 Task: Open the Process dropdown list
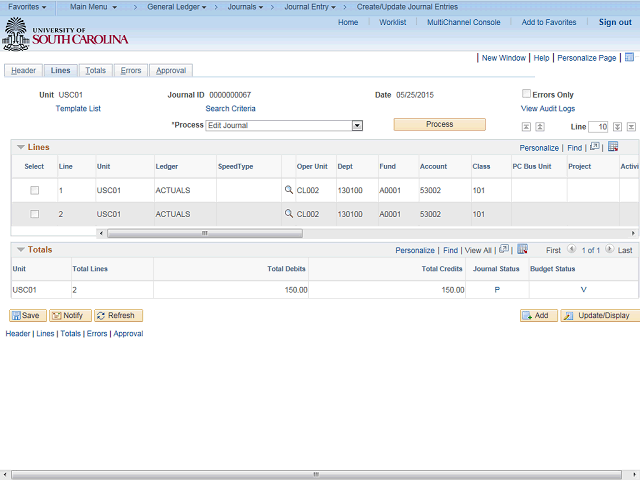[357, 125]
